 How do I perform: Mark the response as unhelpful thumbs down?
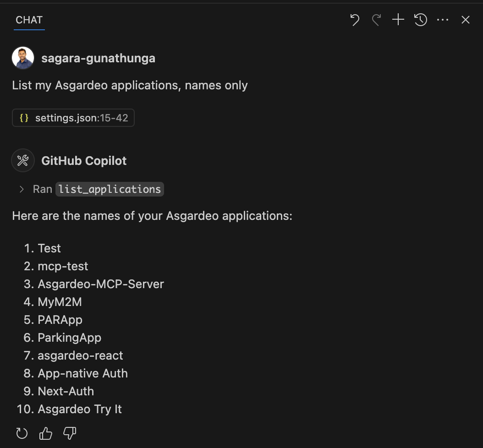coord(70,433)
